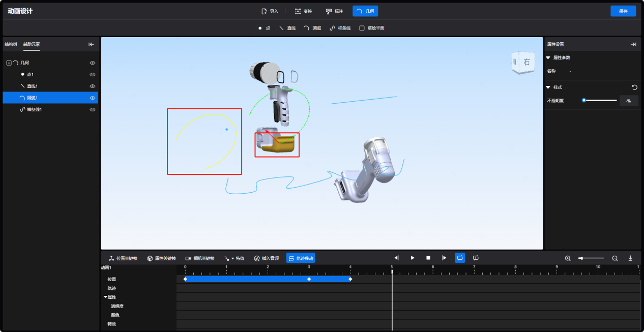Select 圆弧1 in the tree

click(x=50, y=98)
